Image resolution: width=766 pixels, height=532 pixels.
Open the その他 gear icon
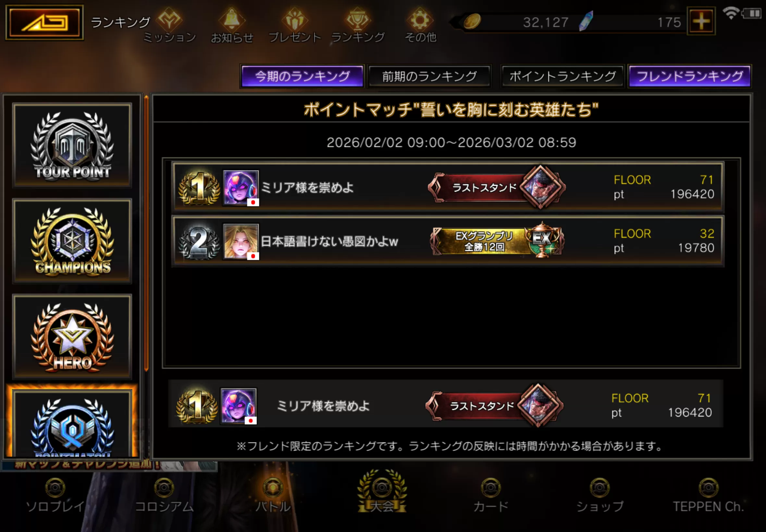point(420,26)
